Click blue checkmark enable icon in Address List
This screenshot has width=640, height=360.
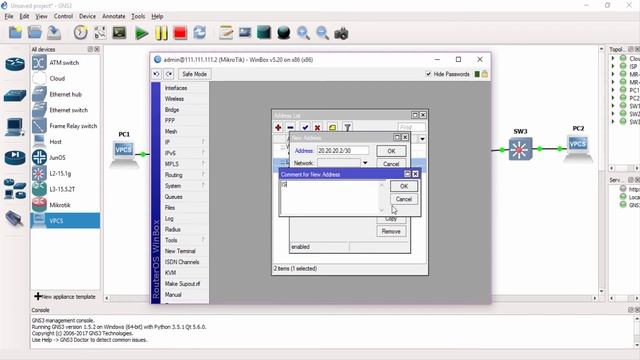coord(305,127)
